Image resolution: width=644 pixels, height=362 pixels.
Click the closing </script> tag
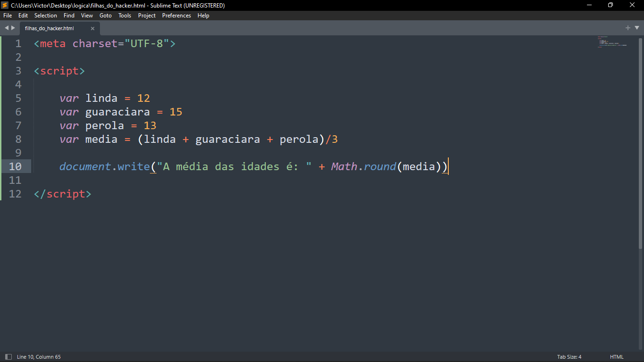coord(63,194)
